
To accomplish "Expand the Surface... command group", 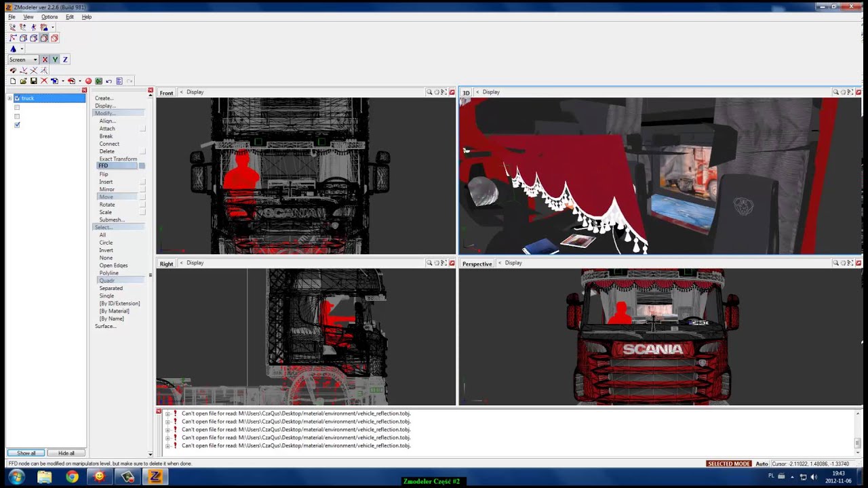I will pos(106,326).
